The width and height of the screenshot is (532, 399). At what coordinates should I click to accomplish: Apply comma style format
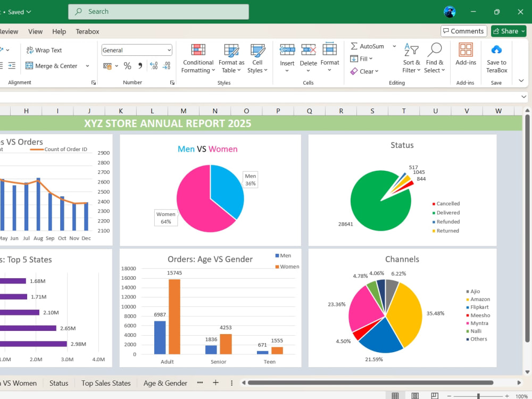tap(140, 66)
